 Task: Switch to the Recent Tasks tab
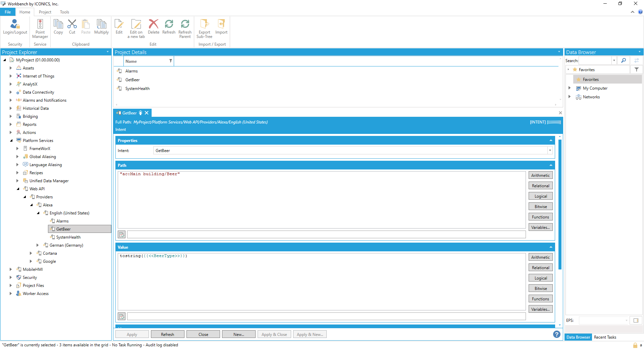605,337
